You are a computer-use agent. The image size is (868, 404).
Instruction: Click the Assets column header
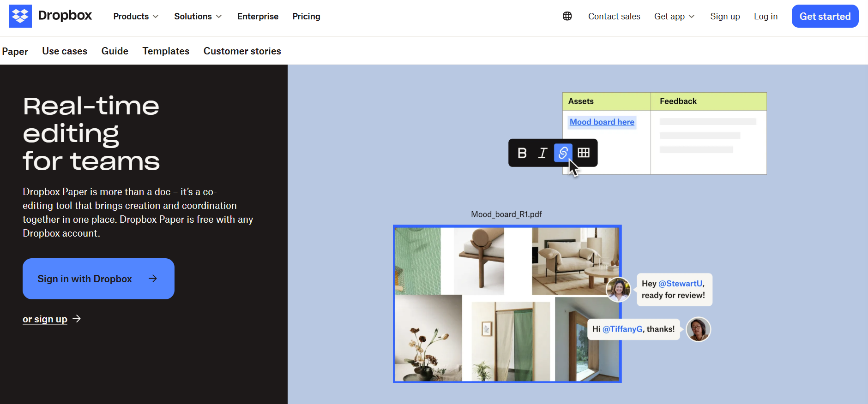click(606, 101)
